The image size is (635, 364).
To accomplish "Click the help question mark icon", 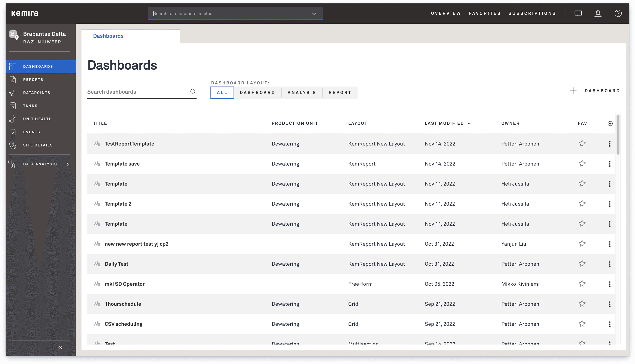I will 618,13.
